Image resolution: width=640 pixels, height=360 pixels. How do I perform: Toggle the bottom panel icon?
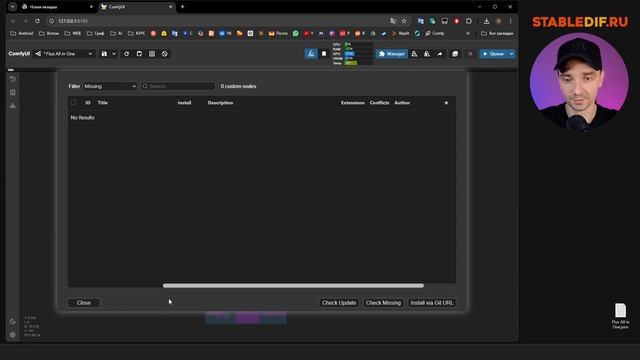click(x=455, y=54)
